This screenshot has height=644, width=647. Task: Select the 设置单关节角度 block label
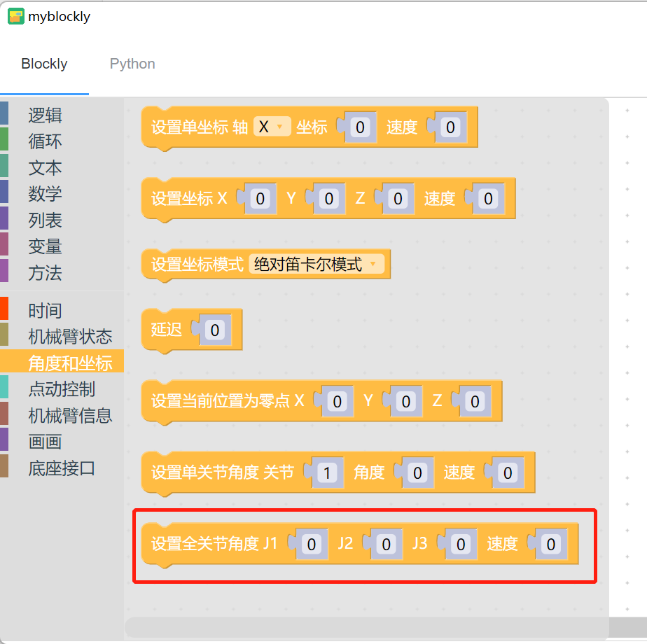click(x=204, y=472)
